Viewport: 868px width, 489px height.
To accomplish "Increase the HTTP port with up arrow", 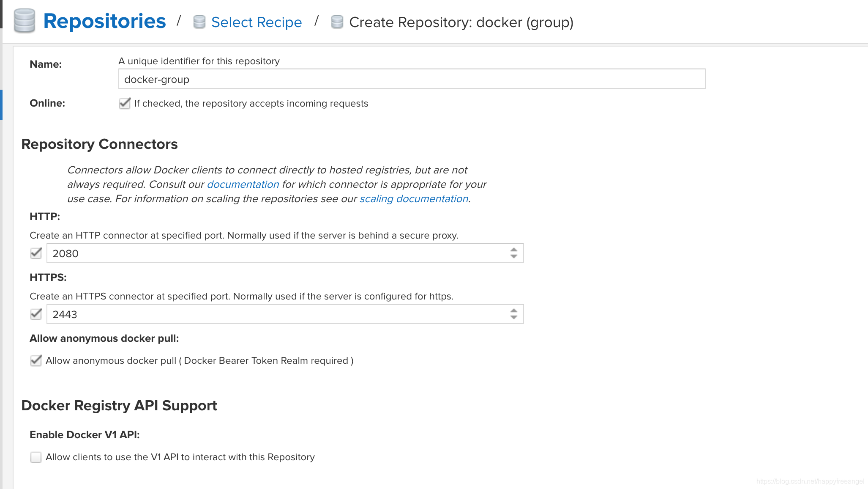I will pyautogui.click(x=513, y=250).
